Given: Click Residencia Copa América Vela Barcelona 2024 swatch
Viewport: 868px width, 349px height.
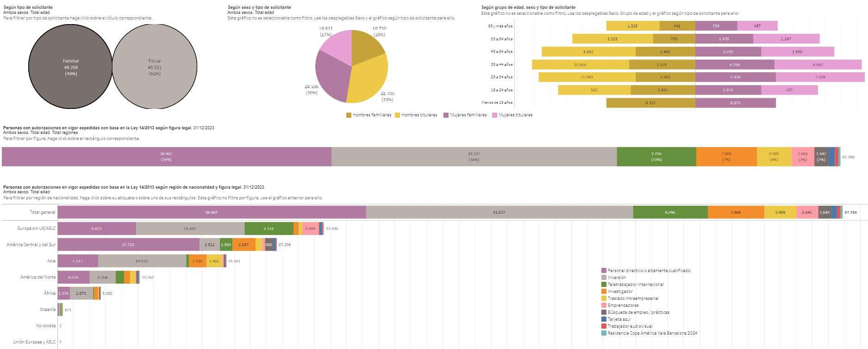Looking at the screenshot, I should (604, 333).
